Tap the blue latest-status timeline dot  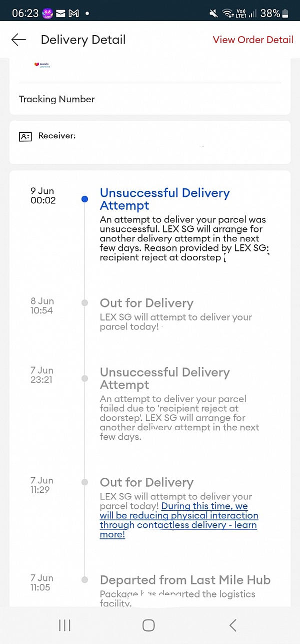point(84,199)
